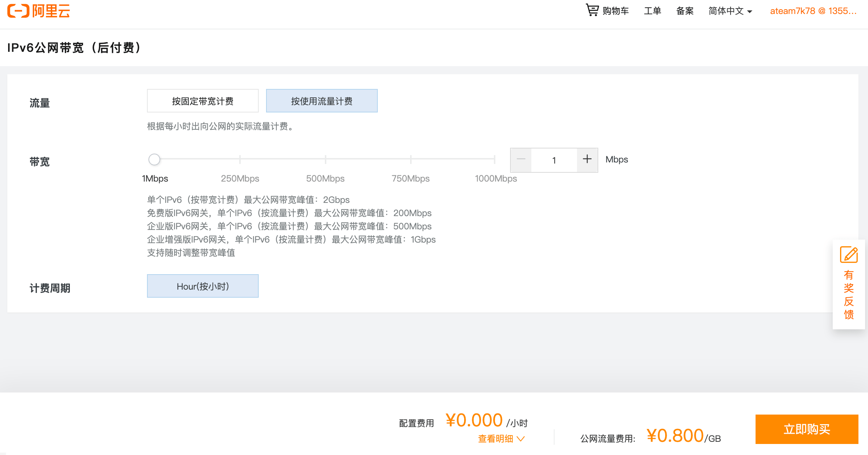The width and height of the screenshot is (868, 455).
Task: Click the 有奖反馈 feedback text
Action: 849,295
